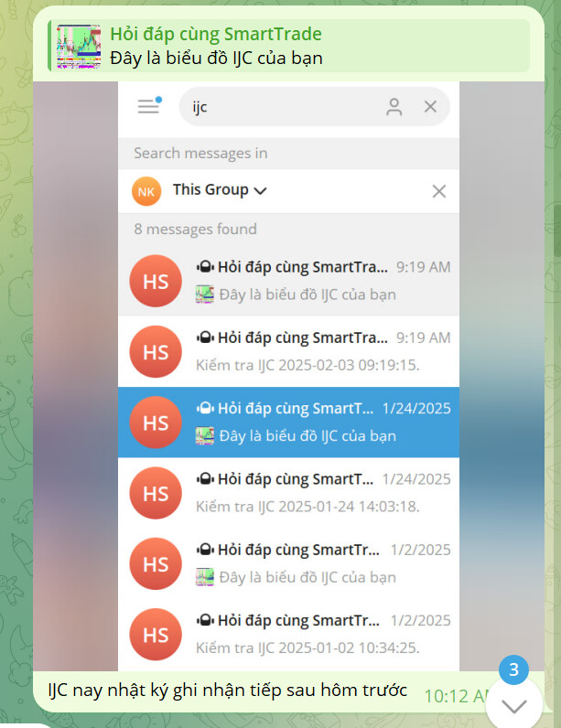Select highlighted 1/24/2025 'Đây là biểu đồ IJC' result
This screenshot has width=561, height=728.
[x=288, y=422]
